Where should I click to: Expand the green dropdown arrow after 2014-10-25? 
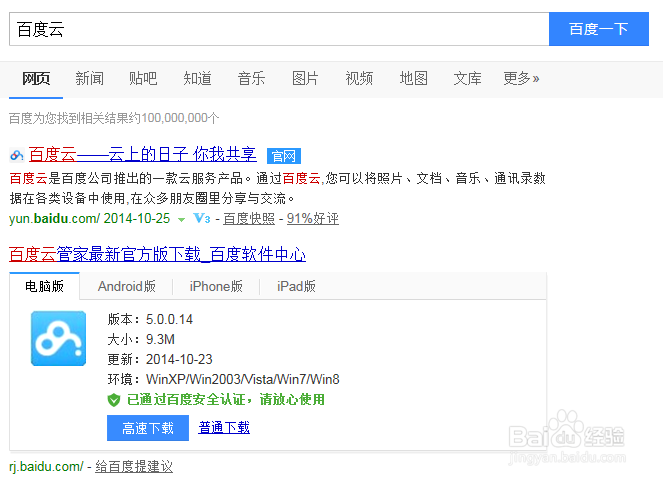[x=181, y=220]
